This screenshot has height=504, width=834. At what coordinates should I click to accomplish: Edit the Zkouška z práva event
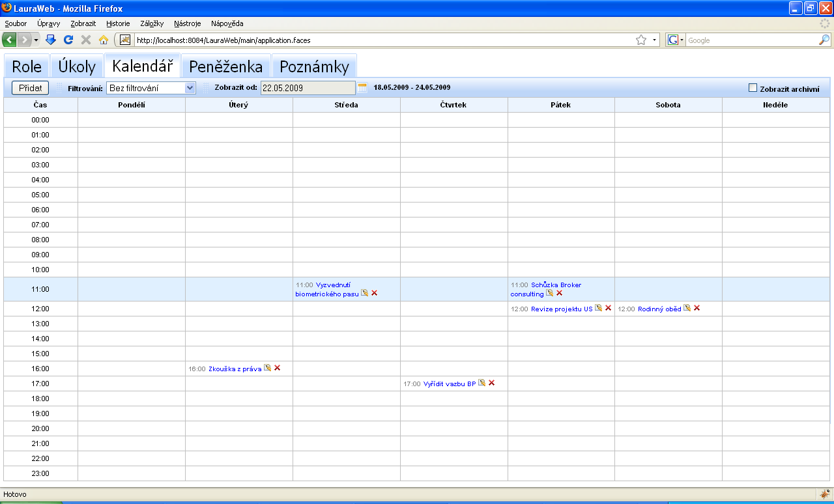268,368
